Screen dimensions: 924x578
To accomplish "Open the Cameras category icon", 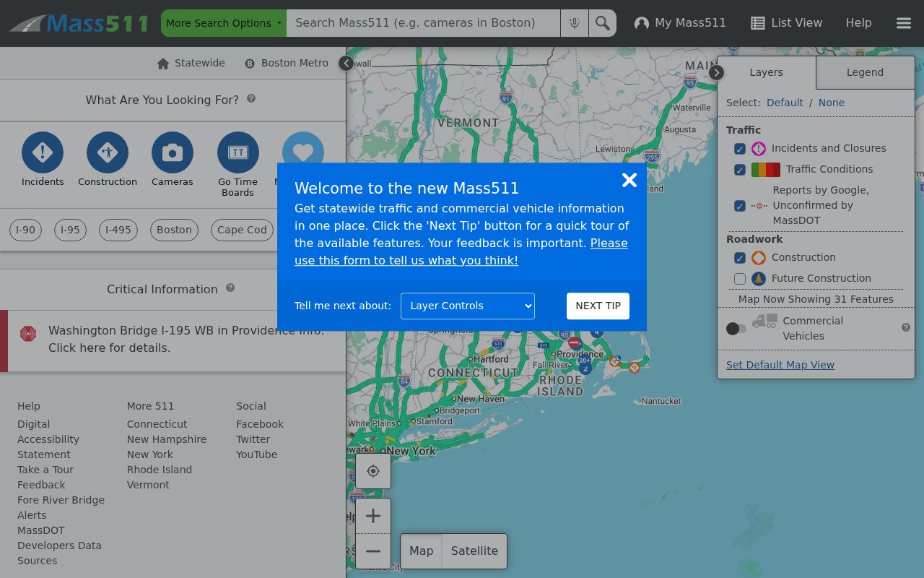I will 173,152.
